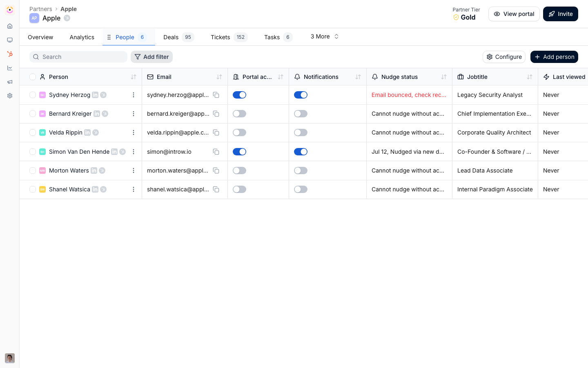
Task: Enable portal access for Velda Rippin
Action: pos(239,132)
